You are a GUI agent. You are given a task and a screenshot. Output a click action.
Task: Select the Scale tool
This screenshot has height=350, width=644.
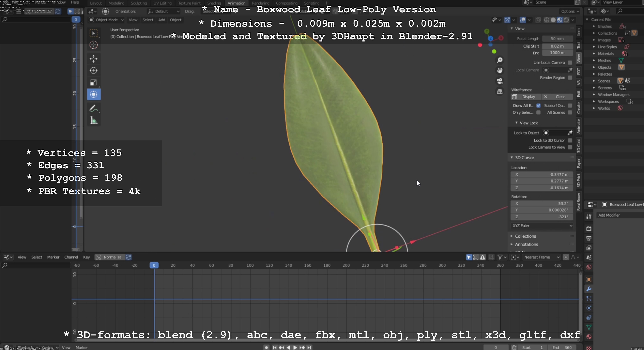pyautogui.click(x=94, y=83)
